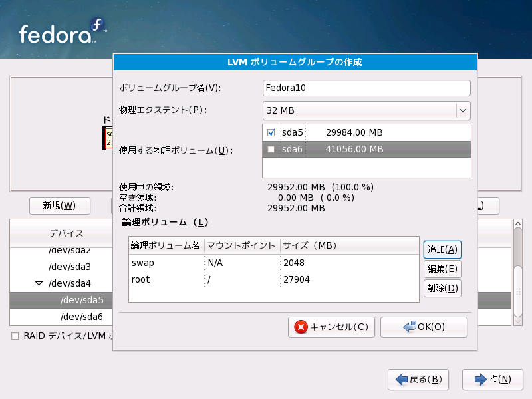Click the サイズ (MB) column header
532x399 pixels.
pyautogui.click(x=350, y=245)
